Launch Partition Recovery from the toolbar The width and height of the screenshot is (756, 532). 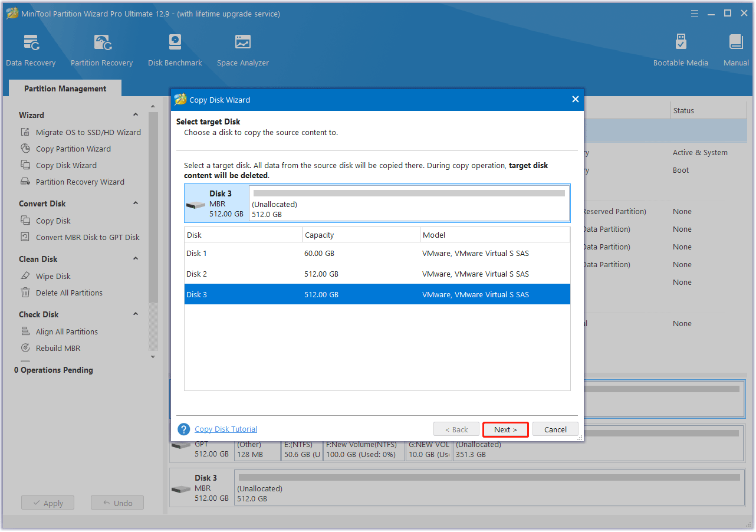click(101, 50)
